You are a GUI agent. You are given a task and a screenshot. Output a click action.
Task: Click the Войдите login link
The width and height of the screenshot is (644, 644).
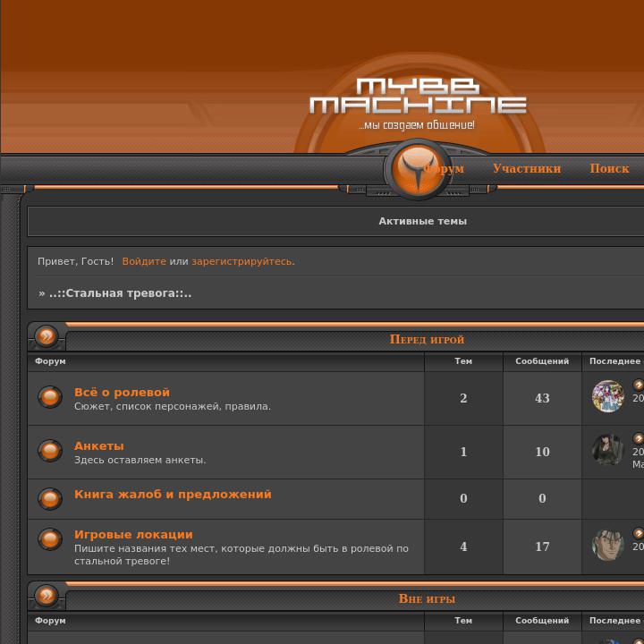click(x=144, y=261)
